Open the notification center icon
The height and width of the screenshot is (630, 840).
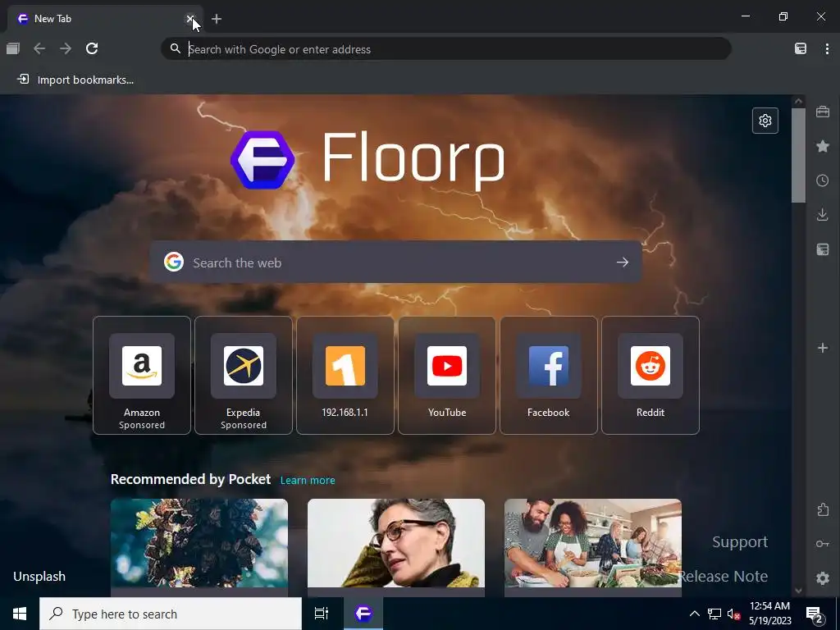(x=815, y=614)
